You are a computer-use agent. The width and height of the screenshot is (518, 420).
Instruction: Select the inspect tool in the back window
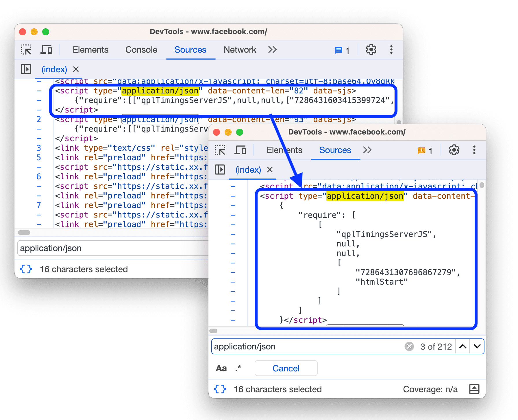coord(26,49)
